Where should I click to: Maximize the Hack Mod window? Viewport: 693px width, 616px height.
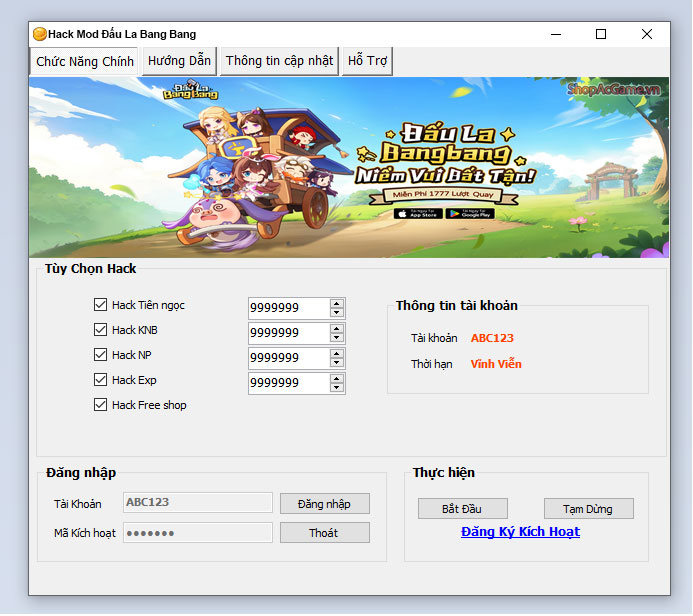[x=601, y=34]
